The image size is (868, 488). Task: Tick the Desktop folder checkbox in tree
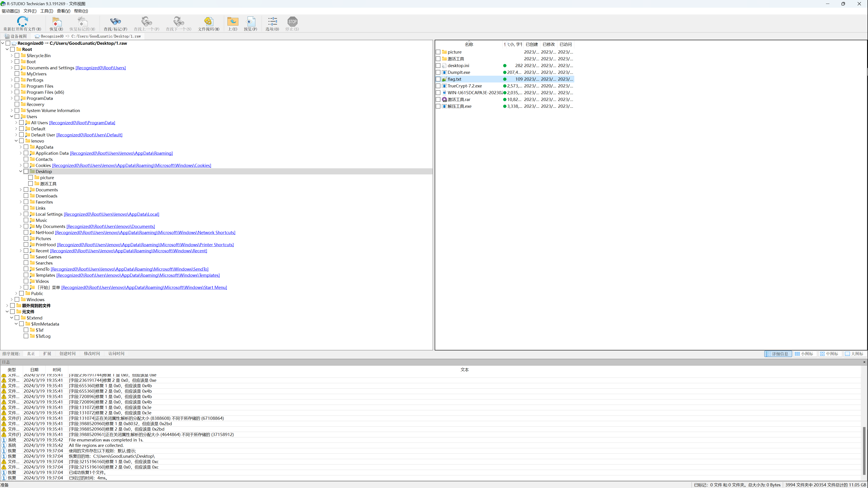tap(26, 171)
